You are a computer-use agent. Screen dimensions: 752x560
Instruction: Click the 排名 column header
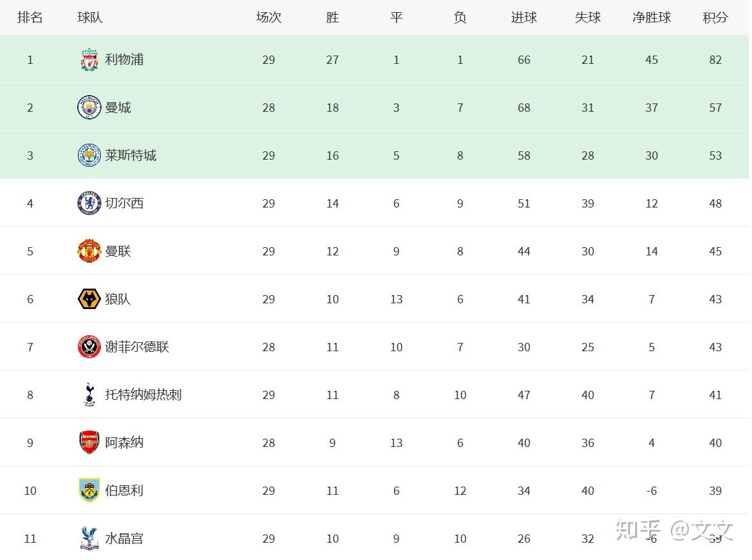tap(30, 18)
